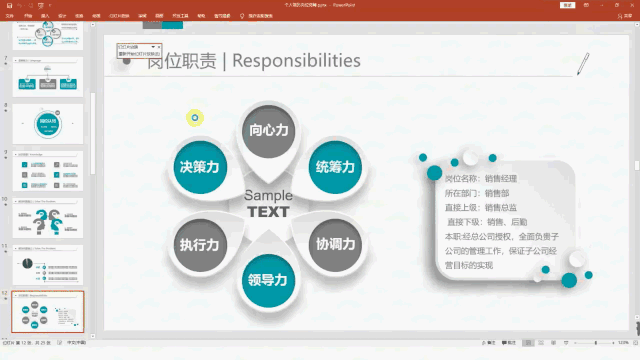Save the presentation from quick access toolbar

(x=9, y=6)
